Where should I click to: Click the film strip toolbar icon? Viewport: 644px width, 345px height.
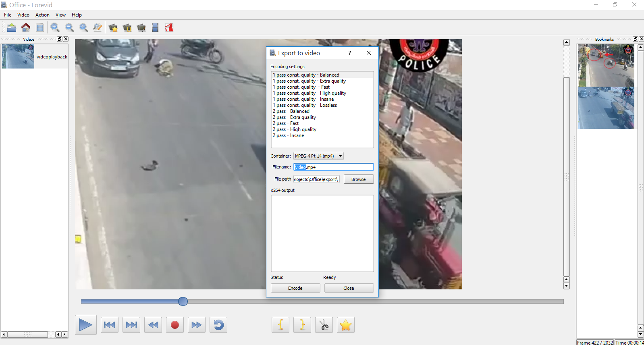(x=155, y=27)
